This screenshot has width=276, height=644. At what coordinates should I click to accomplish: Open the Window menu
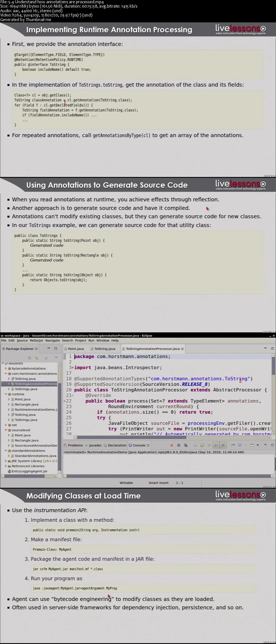(103, 340)
